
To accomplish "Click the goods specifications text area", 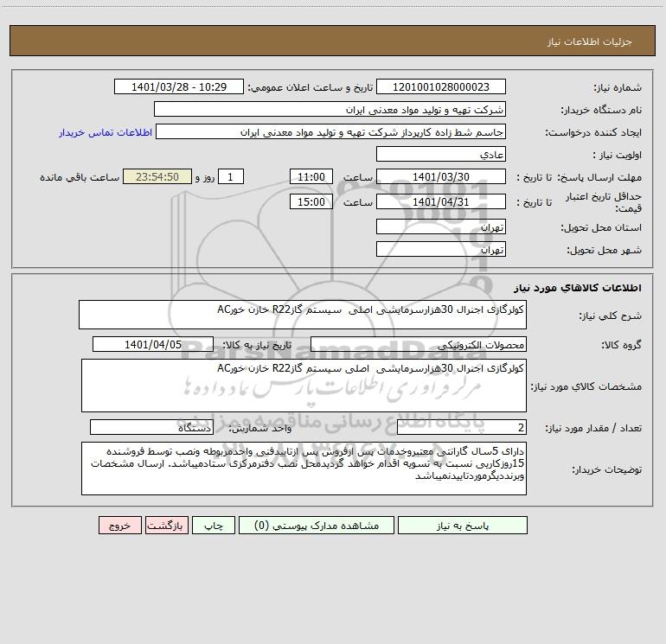I will [x=304, y=386].
